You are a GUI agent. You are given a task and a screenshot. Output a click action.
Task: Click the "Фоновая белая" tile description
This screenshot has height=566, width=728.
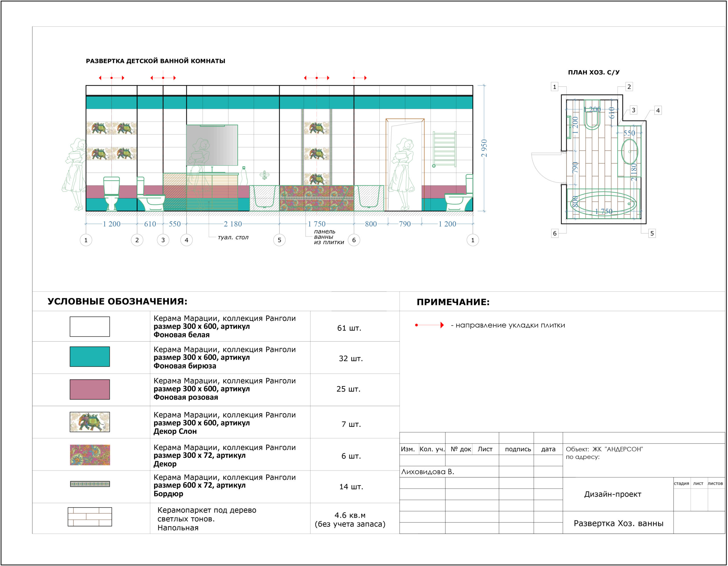pyautogui.click(x=181, y=335)
